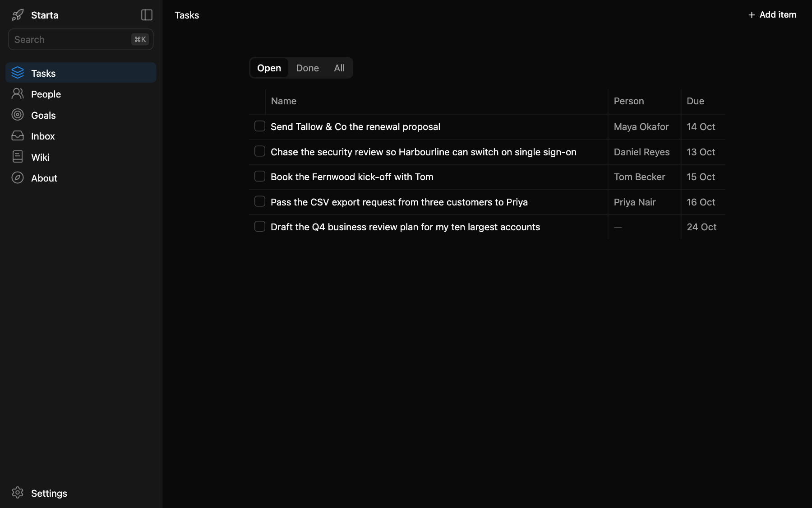Screen dimensions: 812x508
Task: Switch to the Done tab
Action: click(x=308, y=68)
